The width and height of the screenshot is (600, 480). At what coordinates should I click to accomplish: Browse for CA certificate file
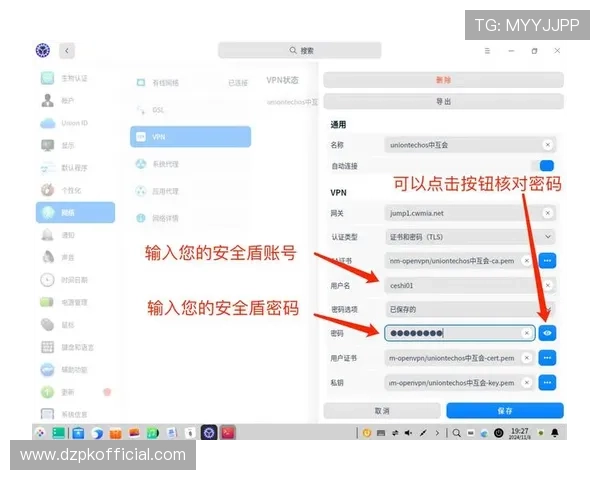[x=547, y=261]
